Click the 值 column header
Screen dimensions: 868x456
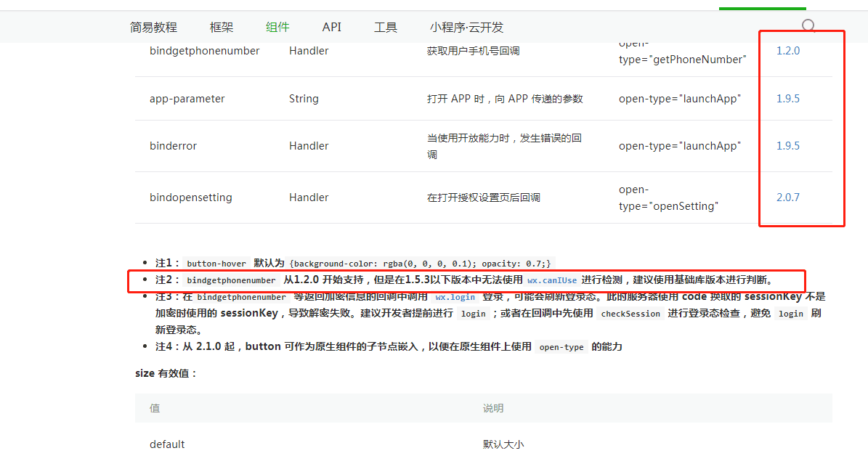click(155, 408)
